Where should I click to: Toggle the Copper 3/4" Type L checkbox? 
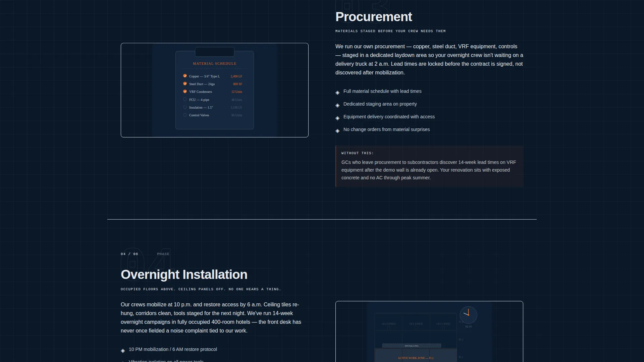pos(185,76)
